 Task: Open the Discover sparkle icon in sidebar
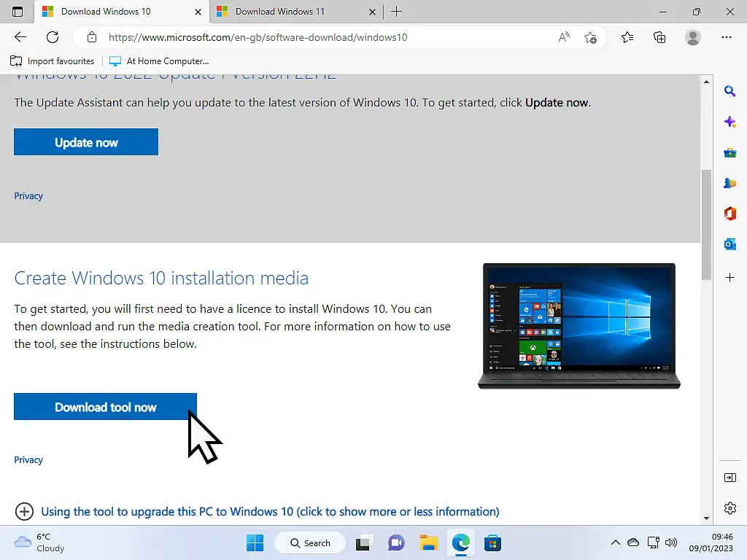coord(729,122)
